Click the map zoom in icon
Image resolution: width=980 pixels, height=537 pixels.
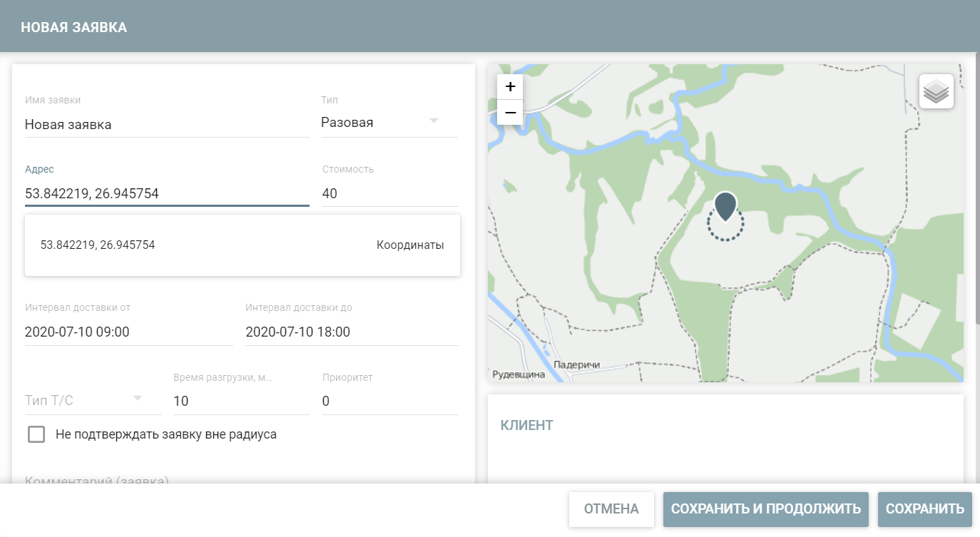(510, 86)
